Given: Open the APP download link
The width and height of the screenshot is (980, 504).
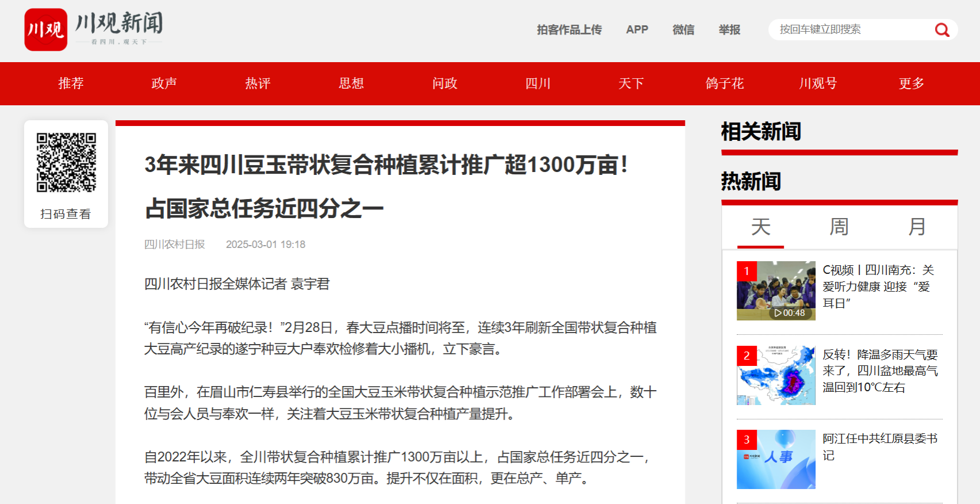Looking at the screenshot, I should (x=637, y=29).
